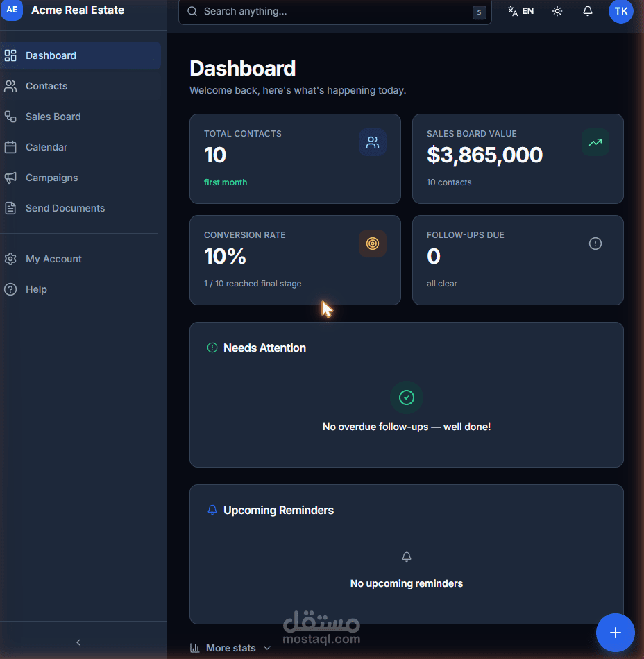Open the Help page
Image resolution: width=644 pixels, height=659 pixels.
click(80, 289)
